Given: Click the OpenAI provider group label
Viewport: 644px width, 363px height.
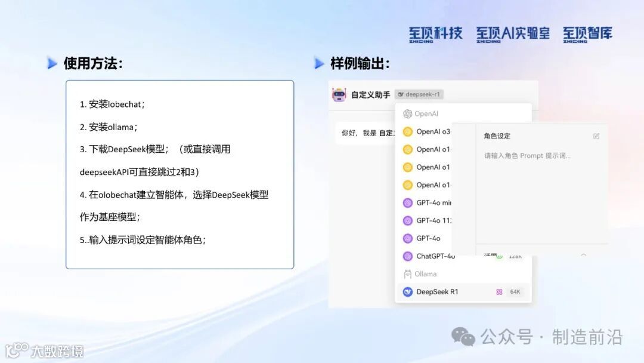Looking at the screenshot, I should [426, 114].
